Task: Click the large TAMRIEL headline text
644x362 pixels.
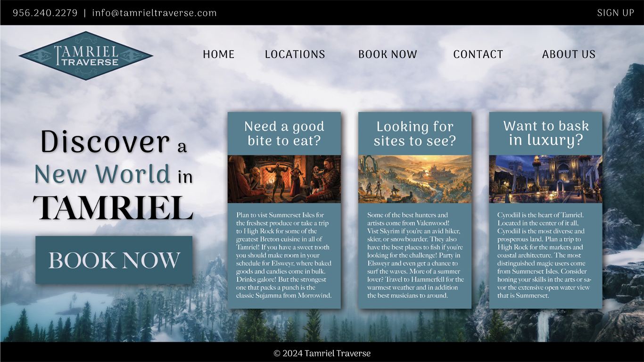Action: point(113,208)
